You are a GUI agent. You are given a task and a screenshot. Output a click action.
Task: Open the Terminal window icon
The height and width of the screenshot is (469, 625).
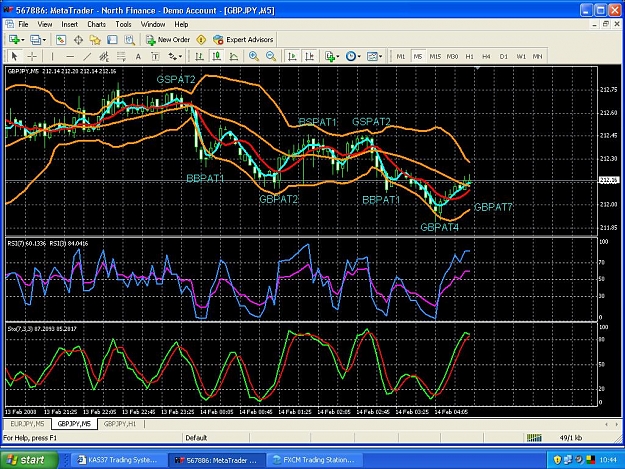click(x=112, y=40)
